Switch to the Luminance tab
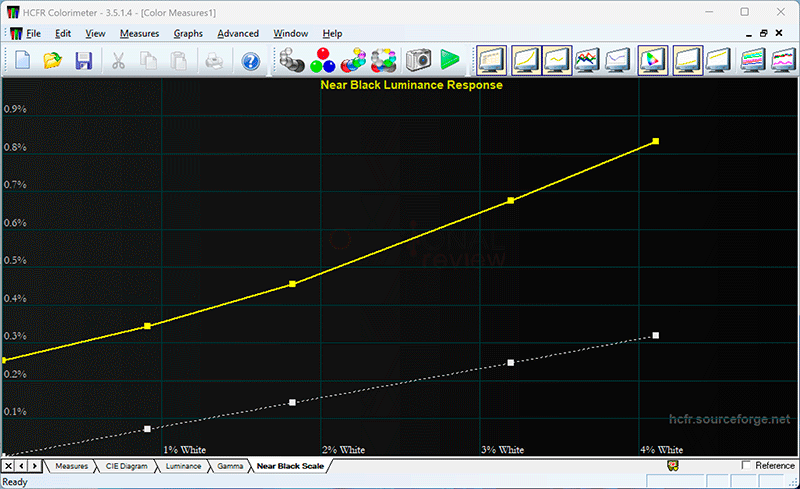The height and width of the screenshot is (489, 800). pos(183,466)
